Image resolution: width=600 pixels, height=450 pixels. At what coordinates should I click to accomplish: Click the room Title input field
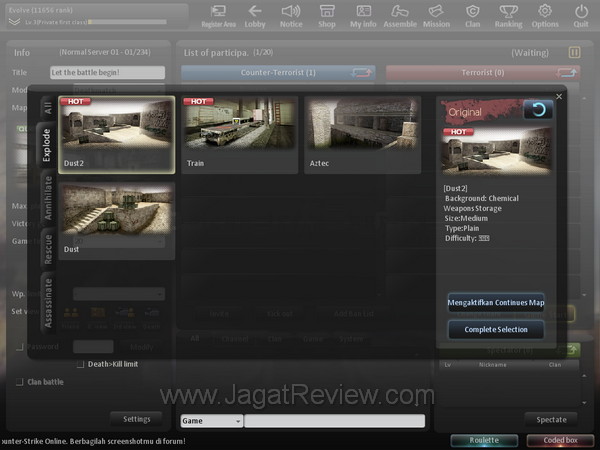pos(108,72)
